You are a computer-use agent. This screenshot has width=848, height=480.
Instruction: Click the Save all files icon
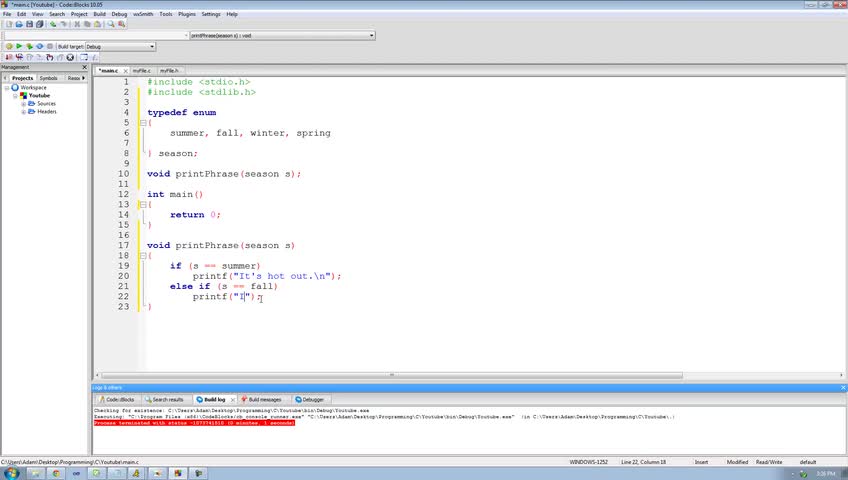pyautogui.click(x=39, y=24)
